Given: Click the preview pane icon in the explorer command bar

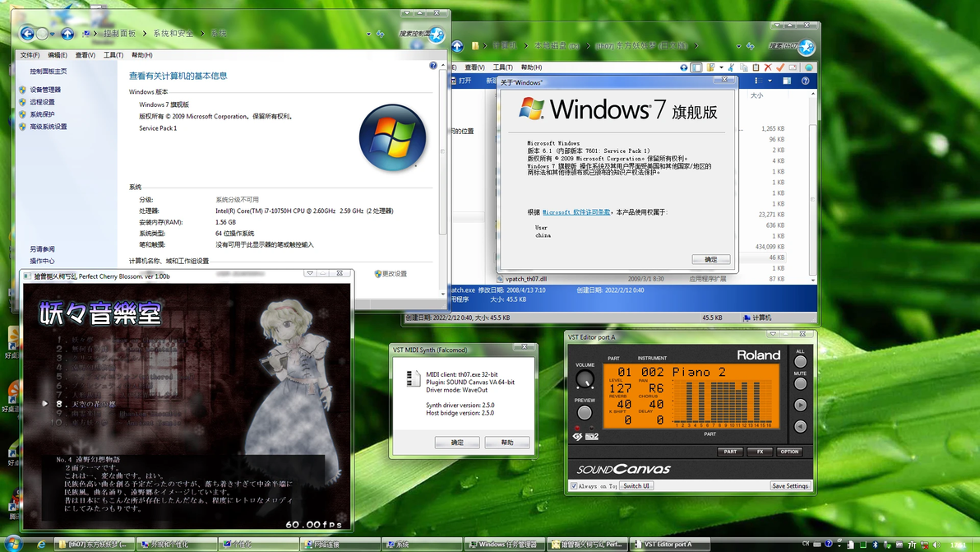Looking at the screenshot, I should [x=787, y=81].
